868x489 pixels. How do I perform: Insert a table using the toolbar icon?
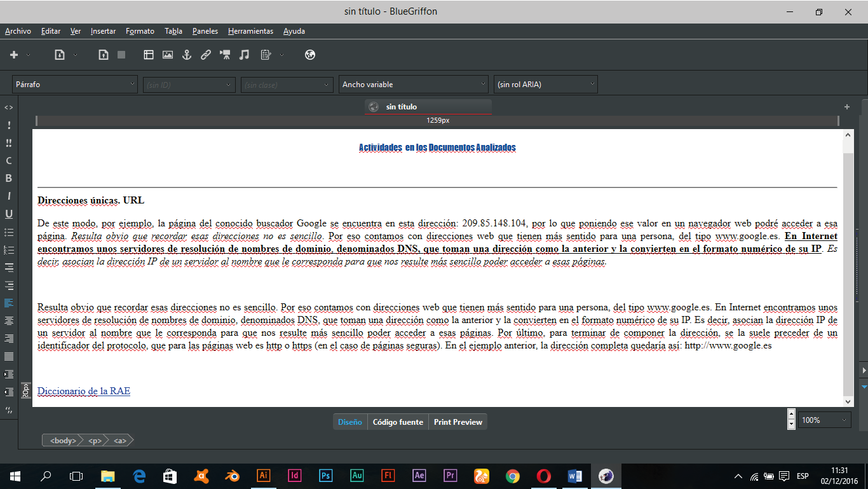(149, 55)
